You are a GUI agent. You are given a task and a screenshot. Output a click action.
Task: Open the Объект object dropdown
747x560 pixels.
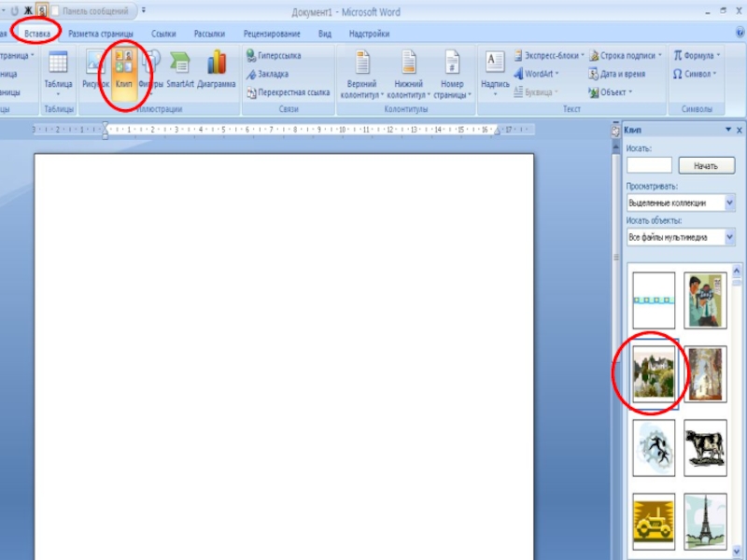(611, 92)
